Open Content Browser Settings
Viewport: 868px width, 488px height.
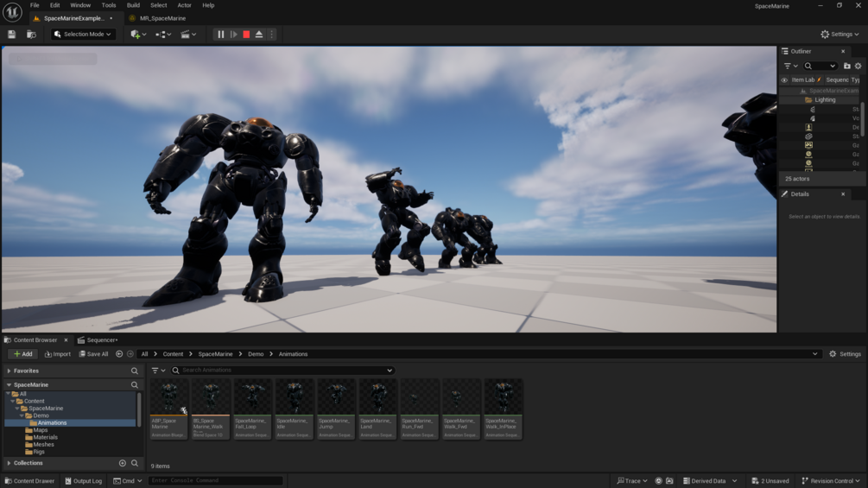(x=845, y=354)
